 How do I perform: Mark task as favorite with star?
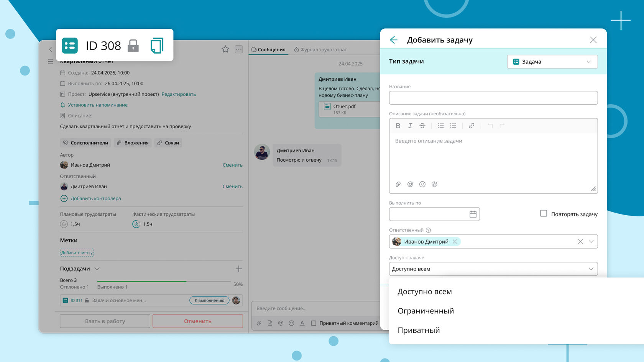click(225, 49)
